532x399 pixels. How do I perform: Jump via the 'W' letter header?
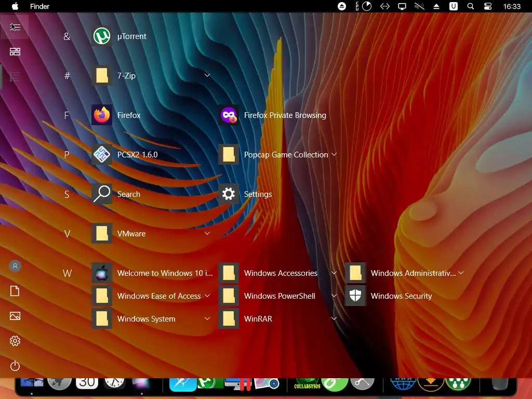[67, 273]
